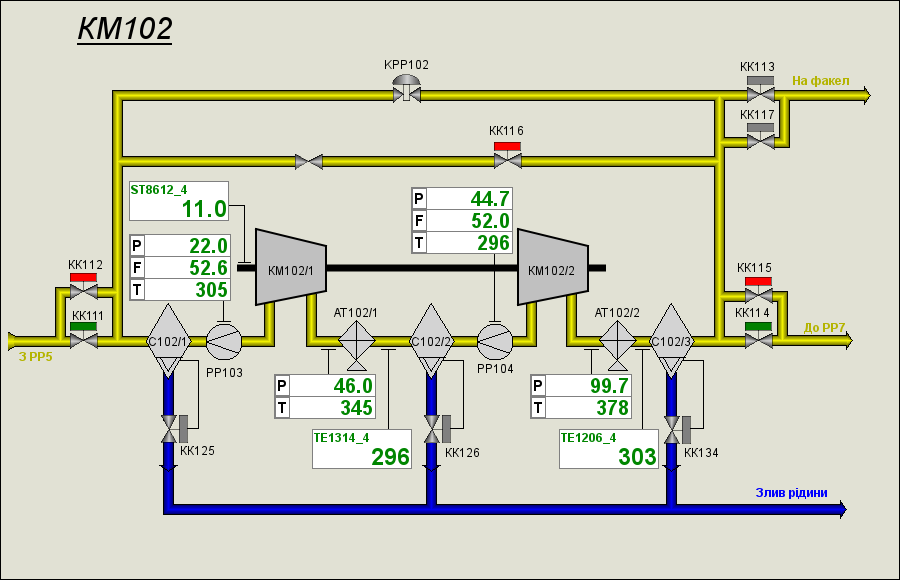Select separator C102/1

pyautogui.click(x=168, y=341)
